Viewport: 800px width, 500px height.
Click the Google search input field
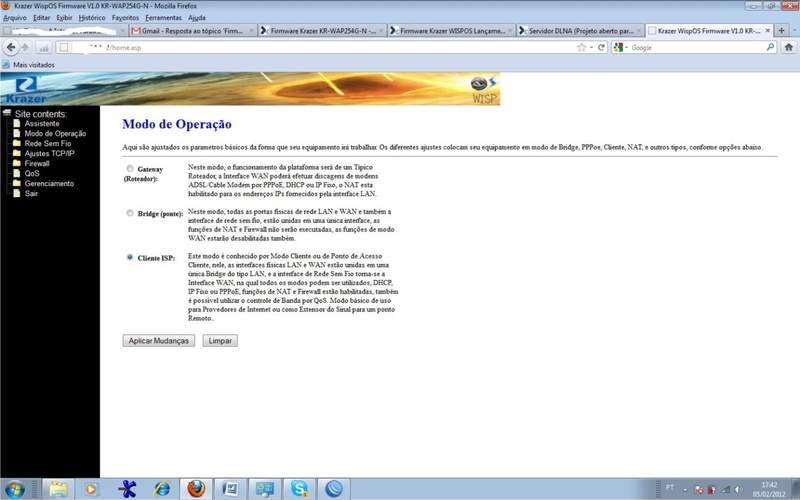[697, 47]
